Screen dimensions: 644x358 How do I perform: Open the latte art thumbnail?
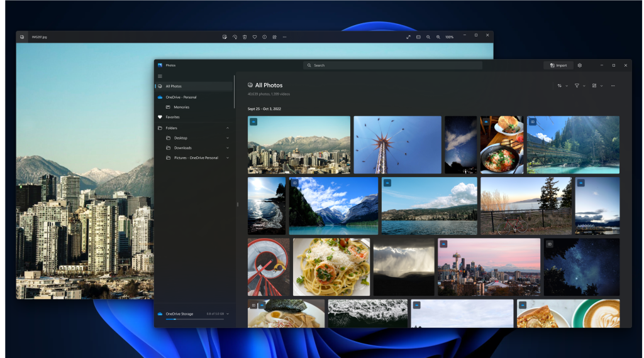point(569,313)
